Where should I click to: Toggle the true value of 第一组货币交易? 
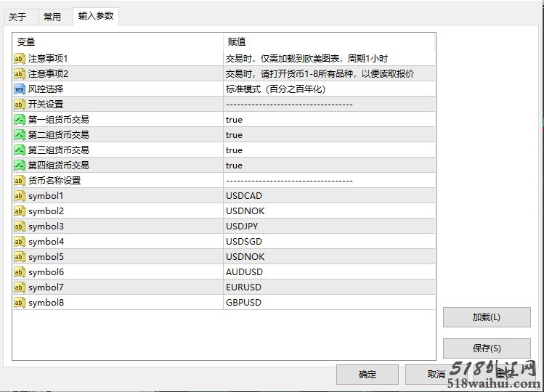[329, 120]
